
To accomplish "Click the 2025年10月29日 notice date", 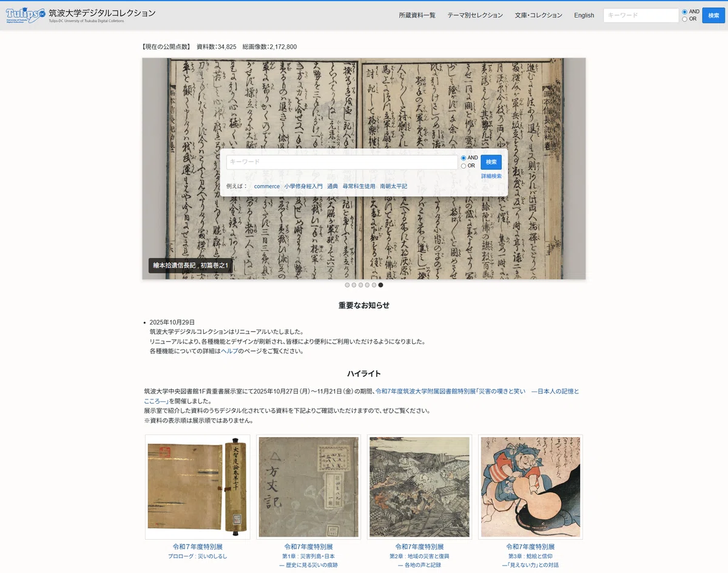I will tap(172, 322).
